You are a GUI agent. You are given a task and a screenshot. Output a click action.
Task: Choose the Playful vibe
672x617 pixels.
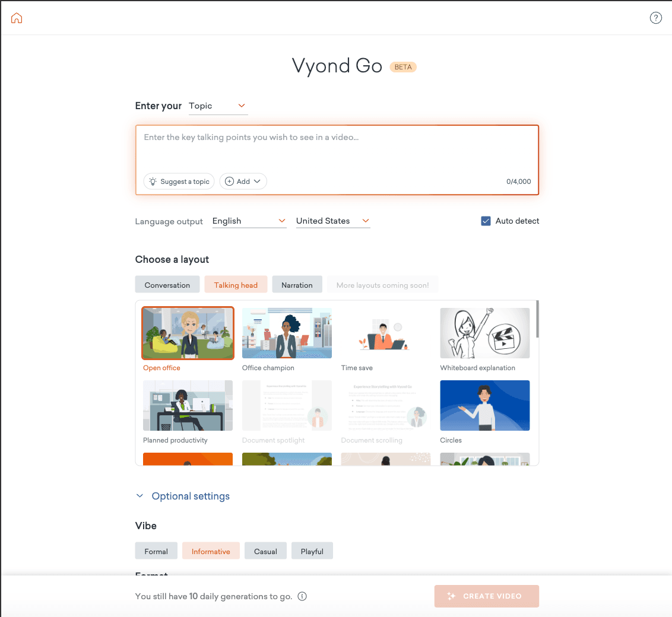[312, 551]
